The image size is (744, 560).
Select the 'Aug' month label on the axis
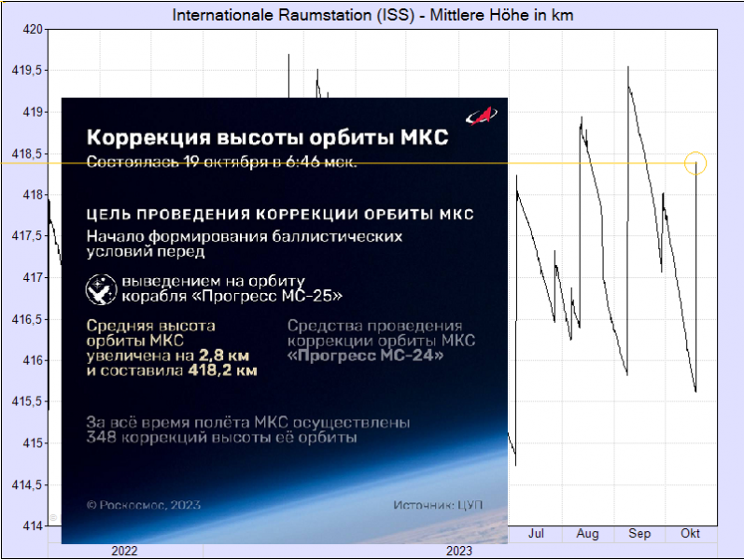(587, 534)
